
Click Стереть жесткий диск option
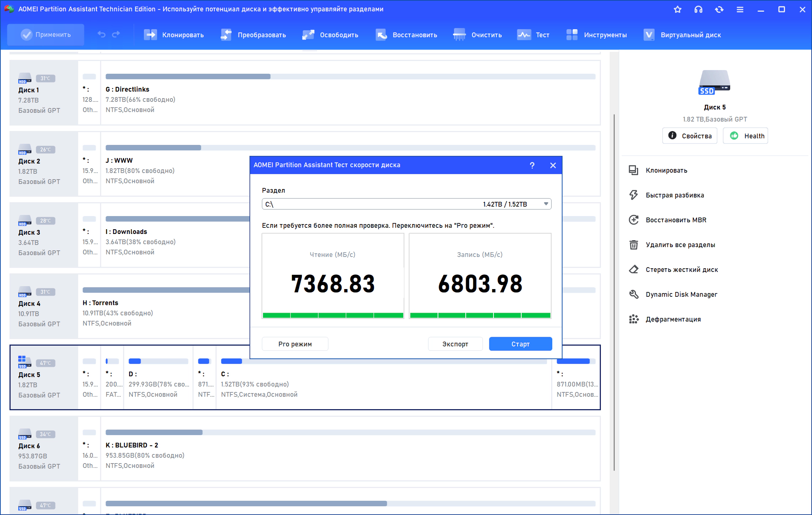coord(682,269)
